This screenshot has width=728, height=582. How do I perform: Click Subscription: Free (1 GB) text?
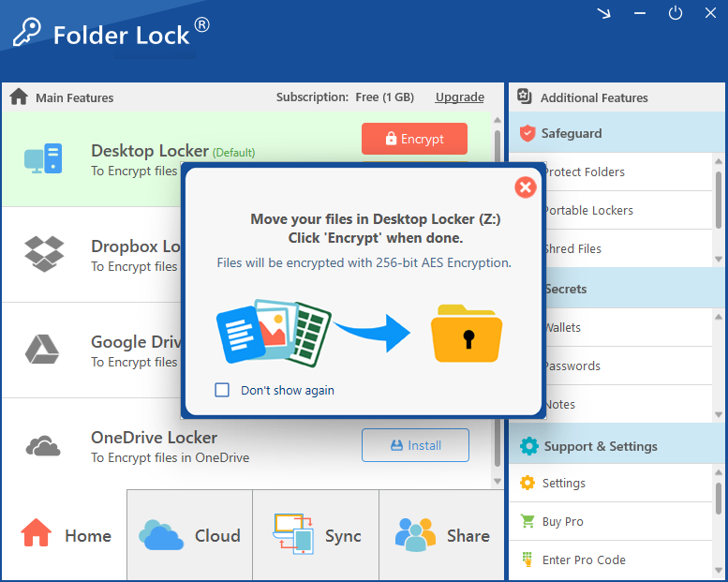pyautogui.click(x=345, y=97)
